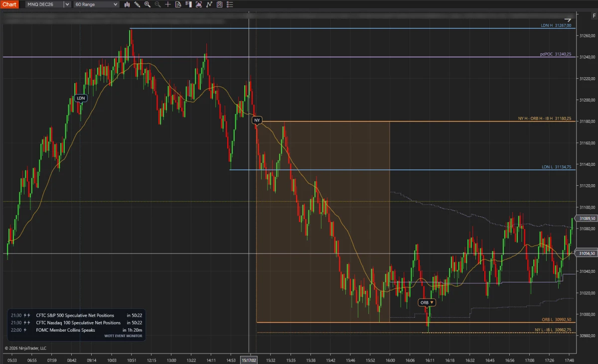Select CFTC Nasdaq 100 Speculative Net Positions row
Viewport: 598px width, 364px height.
pyautogui.click(x=77, y=323)
